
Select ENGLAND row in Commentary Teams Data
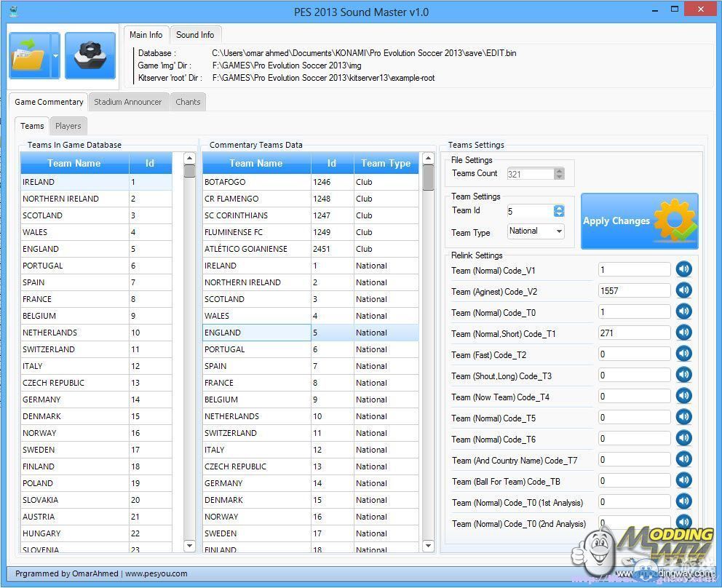pyautogui.click(x=310, y=333)
